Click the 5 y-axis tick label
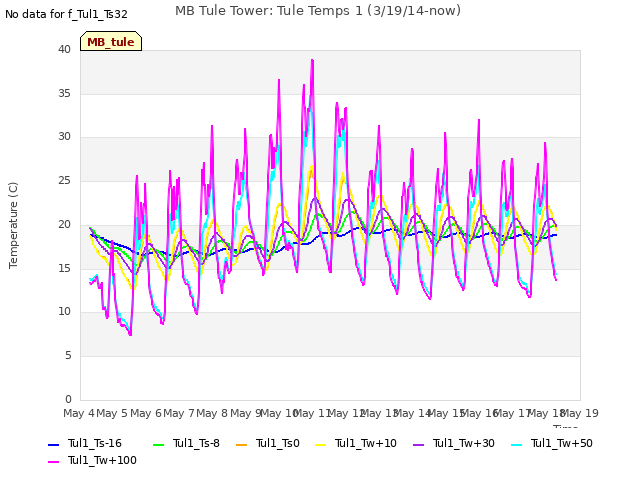 (x=68, y=356)
